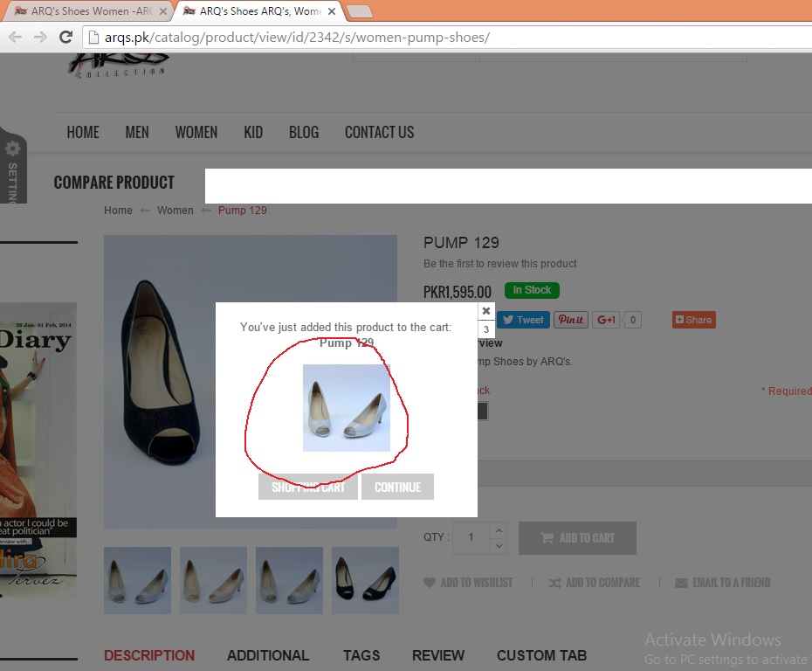Close the added-to-cart popup
The width and height of the screenshot is (812, 671).
pyautogui.click(x=486, y=310)
